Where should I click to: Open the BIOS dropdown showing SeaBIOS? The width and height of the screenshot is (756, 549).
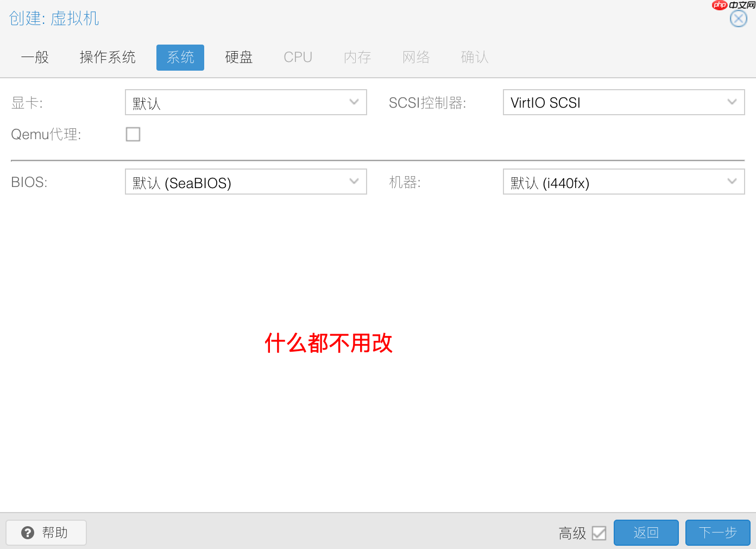[x=245, y=182]
